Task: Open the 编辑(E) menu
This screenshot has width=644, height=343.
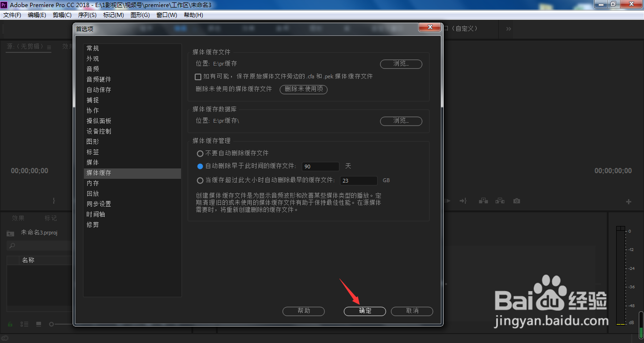Action: coord(37,15)
